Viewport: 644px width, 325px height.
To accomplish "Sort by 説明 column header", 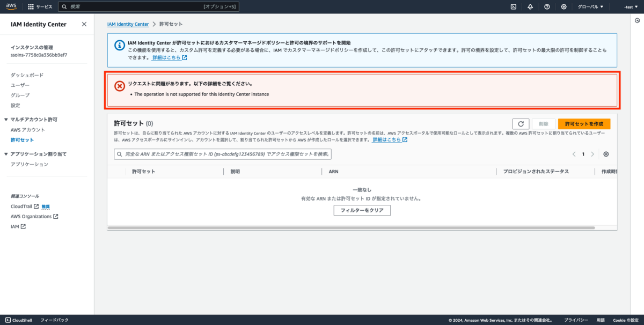I will tap(235, 172).
